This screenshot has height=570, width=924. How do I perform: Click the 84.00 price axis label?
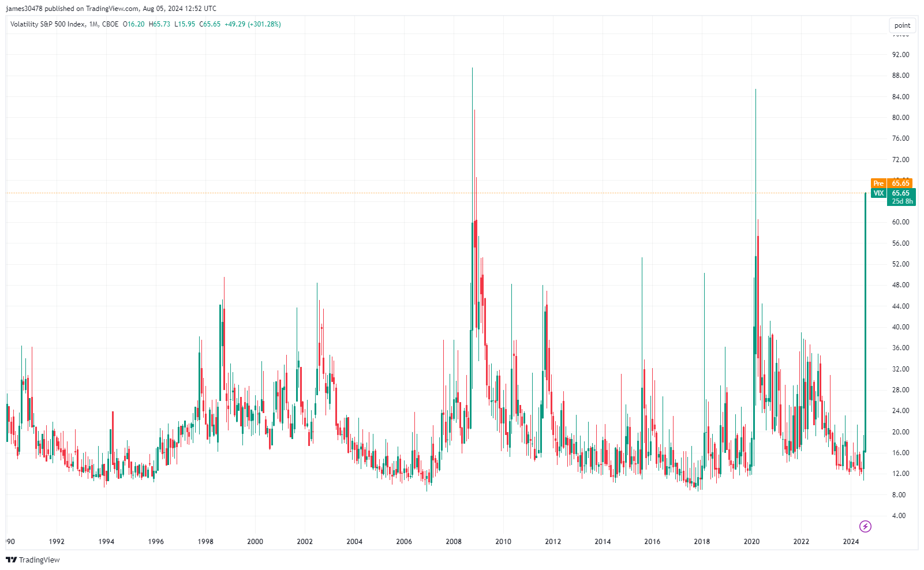pos(900,97)
